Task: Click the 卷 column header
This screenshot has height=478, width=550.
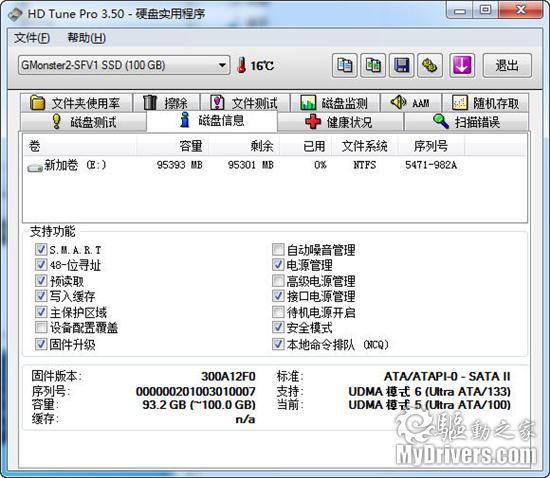Action: tap(80, 146)
